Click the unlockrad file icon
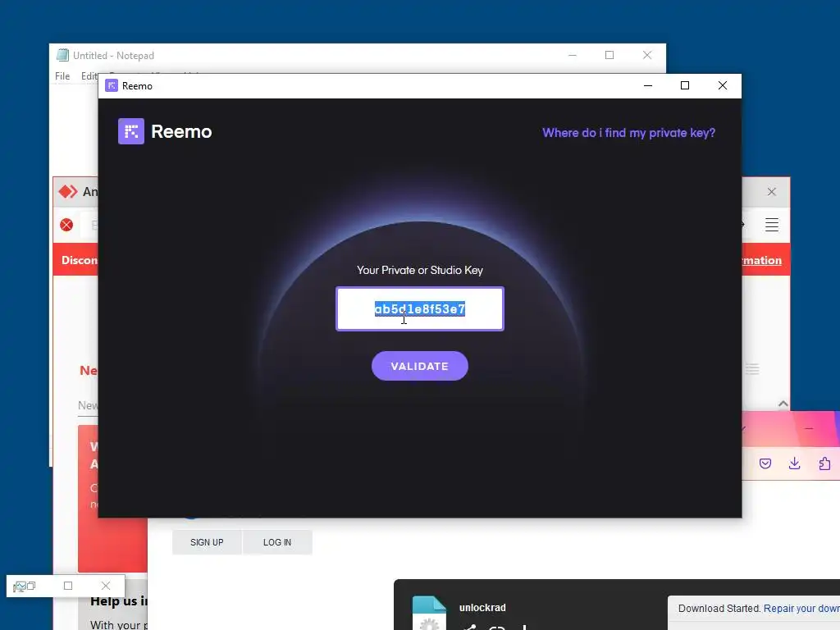This screenshot has height=630, width=840. click(429, 614)
